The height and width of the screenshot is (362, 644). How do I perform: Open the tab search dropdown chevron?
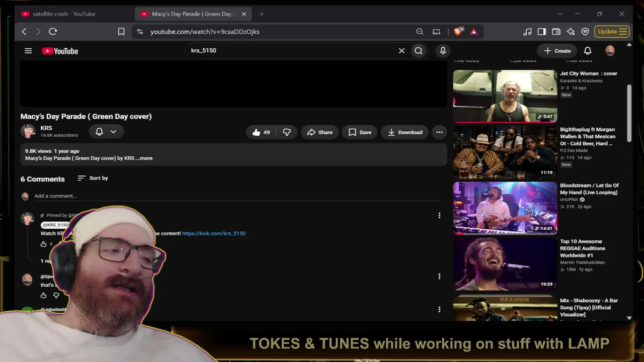560,14
